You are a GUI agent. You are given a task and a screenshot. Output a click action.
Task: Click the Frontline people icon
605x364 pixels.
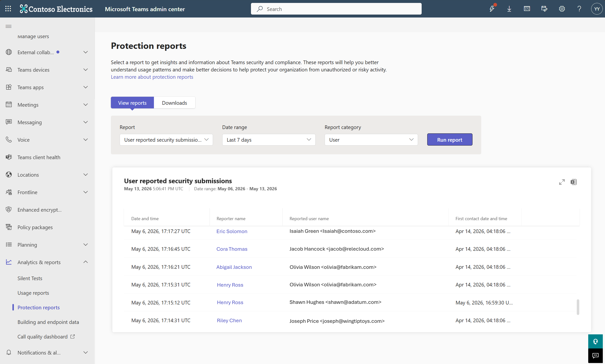(9, 192)
